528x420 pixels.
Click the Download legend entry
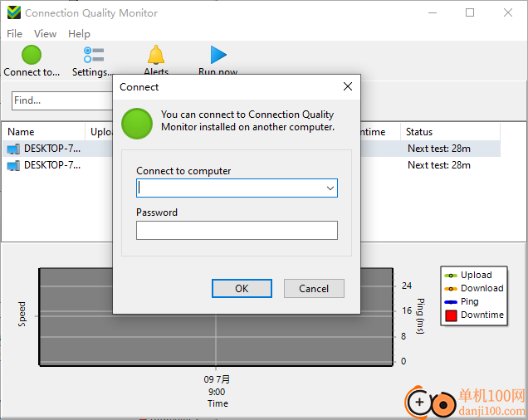[474, 288]
